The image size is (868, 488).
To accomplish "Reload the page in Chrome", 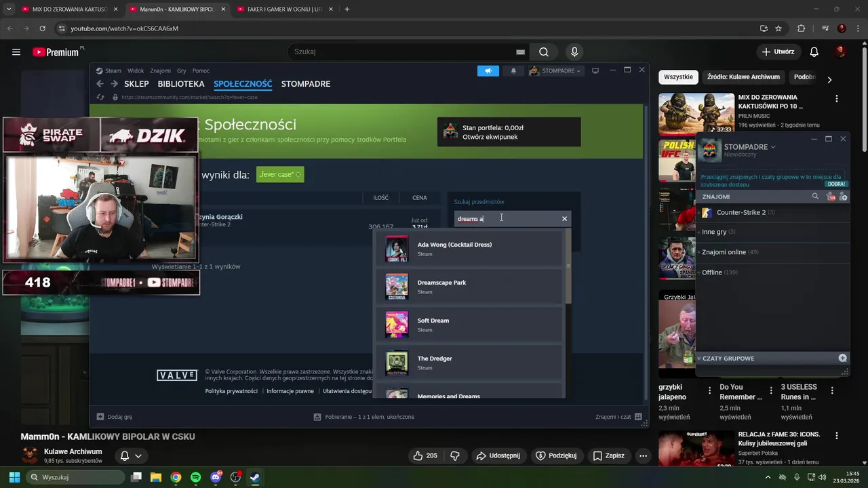I will point(42,28).
